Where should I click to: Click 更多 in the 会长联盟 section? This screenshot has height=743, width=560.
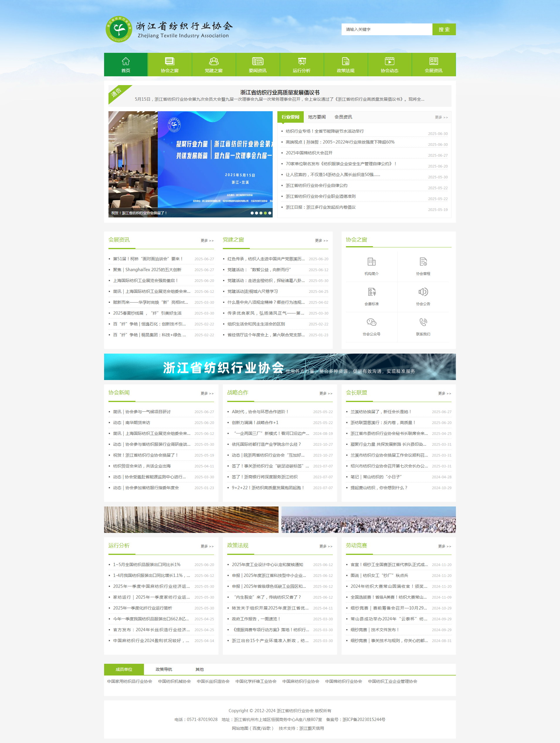click(444, 393)
